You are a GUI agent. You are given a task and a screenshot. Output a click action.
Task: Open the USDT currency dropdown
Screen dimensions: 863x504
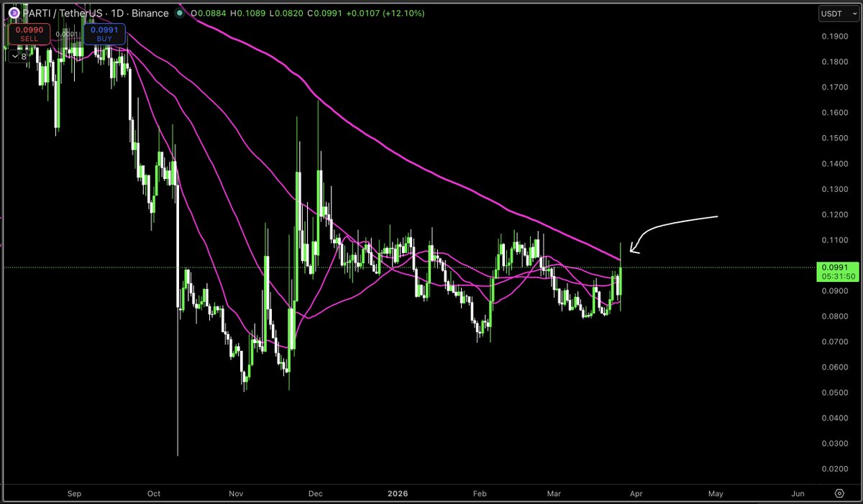(x=838, y=13)
